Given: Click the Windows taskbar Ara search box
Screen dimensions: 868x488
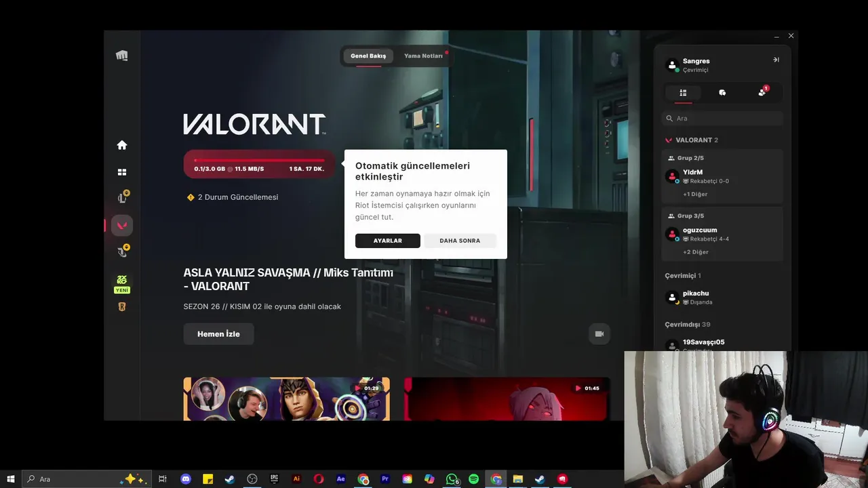Looking at the screenshot, I should click(86, 479).
